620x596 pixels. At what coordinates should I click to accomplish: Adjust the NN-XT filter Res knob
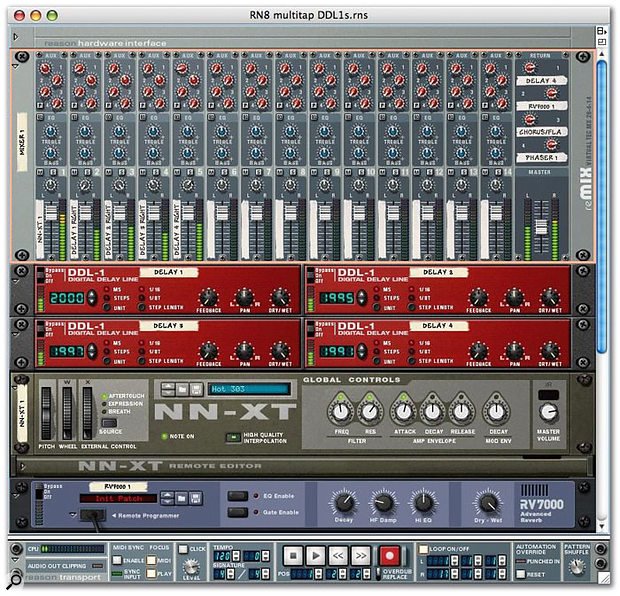pos(370,411)
